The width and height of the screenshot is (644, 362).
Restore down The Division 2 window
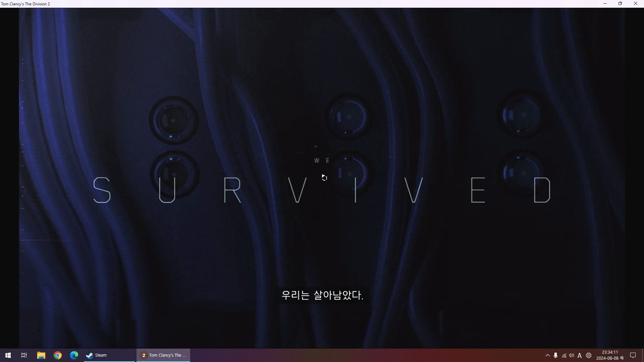tap(620, 4)
